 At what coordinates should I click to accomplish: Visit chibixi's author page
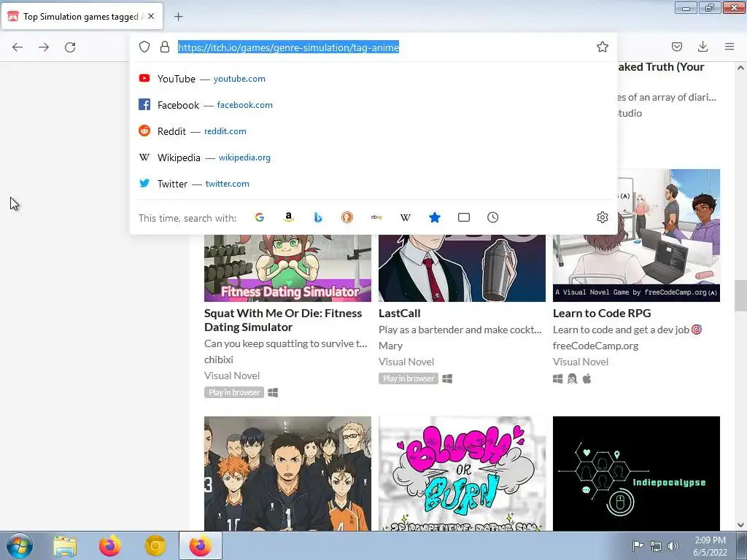[x=219, y=359]
